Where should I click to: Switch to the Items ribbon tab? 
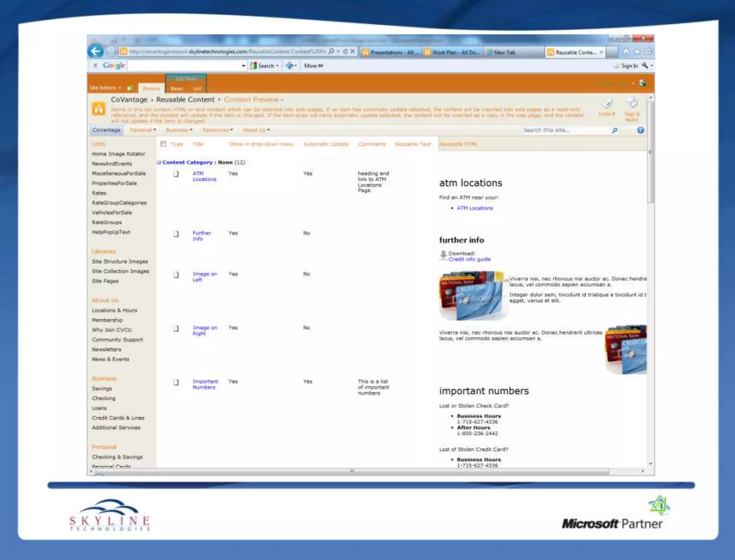point(177,88)
